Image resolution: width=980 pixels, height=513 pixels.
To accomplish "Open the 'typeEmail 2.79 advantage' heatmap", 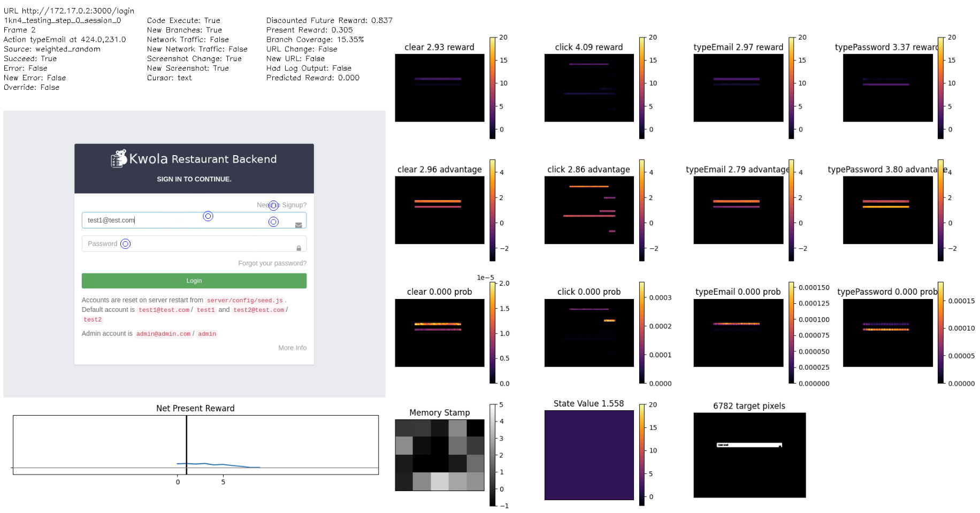I will point(738,210).
